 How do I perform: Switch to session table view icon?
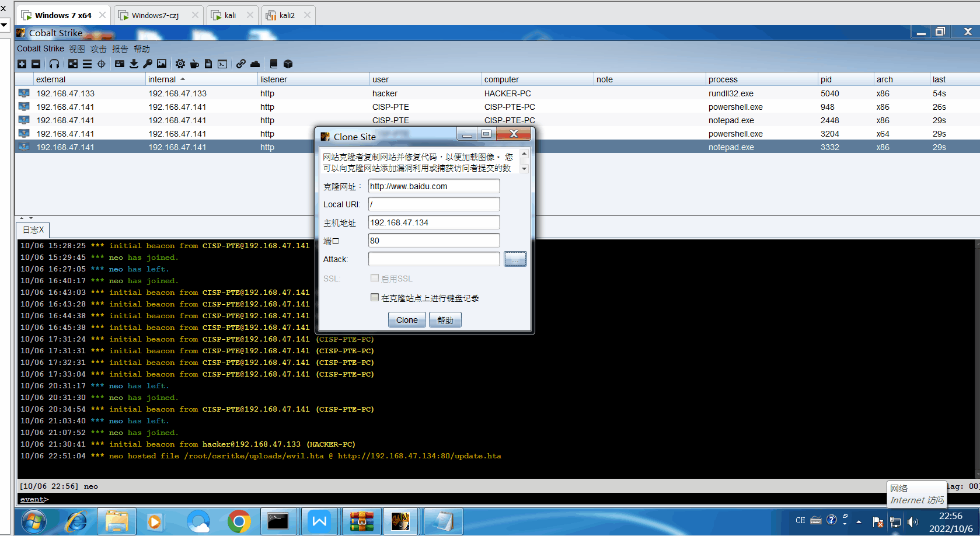pos(87,64)
